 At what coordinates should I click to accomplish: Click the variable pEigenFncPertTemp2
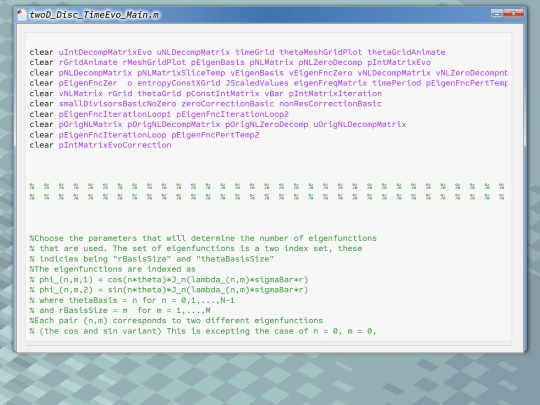pyautogui.click(x=215, y=135)
